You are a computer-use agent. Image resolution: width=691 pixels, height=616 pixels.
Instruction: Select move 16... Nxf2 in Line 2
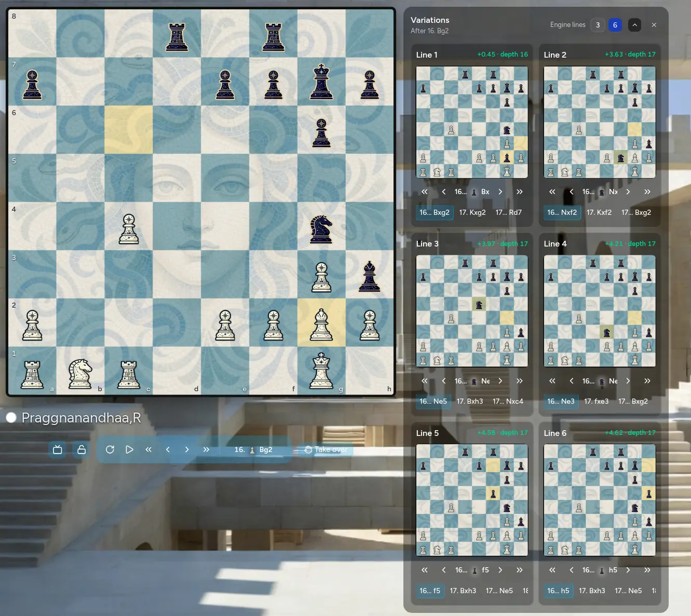[562, 212]
